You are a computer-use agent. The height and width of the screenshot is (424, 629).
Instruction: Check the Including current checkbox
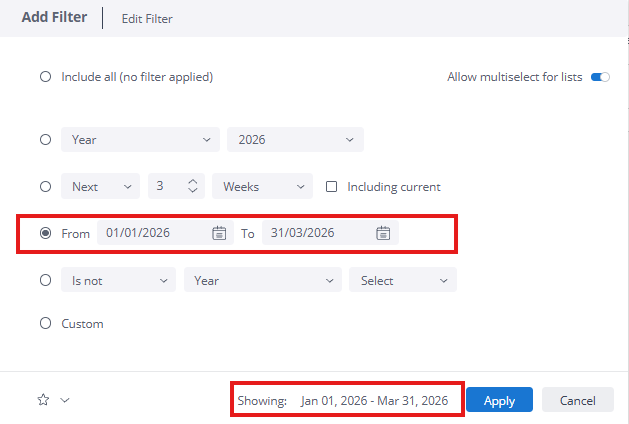[x=332, y=187]
